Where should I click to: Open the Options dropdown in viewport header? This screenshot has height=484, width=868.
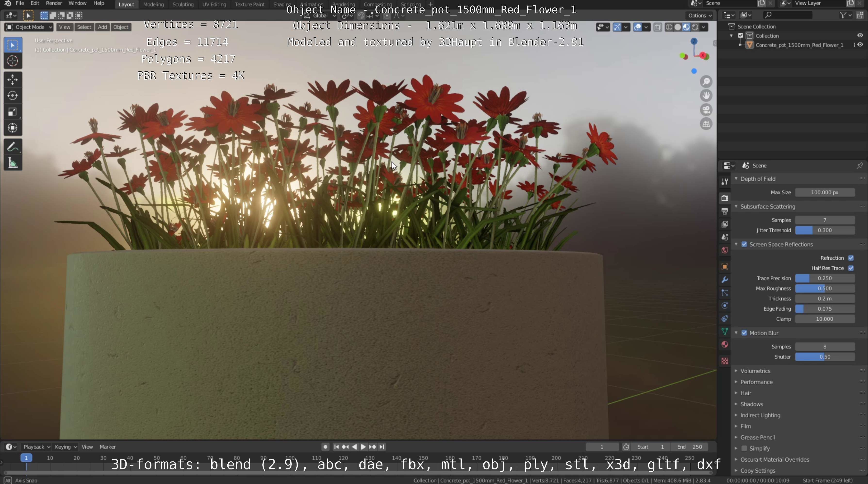click(700, 16)
